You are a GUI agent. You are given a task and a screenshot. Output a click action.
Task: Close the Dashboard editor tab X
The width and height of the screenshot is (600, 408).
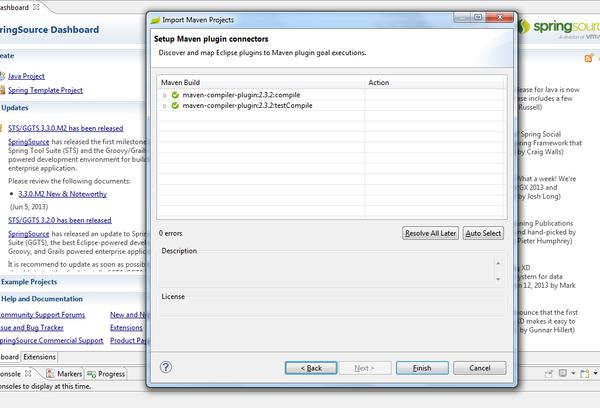coord(36,7)
